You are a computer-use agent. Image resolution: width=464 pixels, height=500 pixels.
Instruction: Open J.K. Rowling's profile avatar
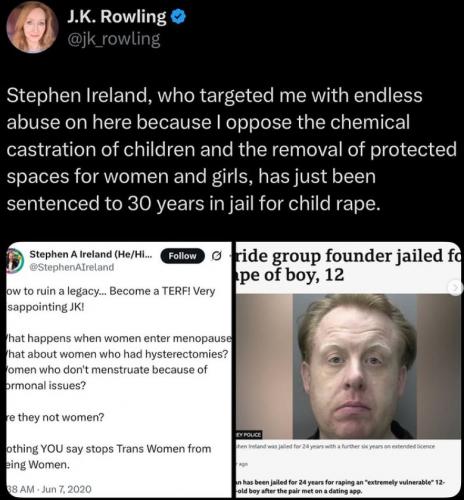[32, 27]
